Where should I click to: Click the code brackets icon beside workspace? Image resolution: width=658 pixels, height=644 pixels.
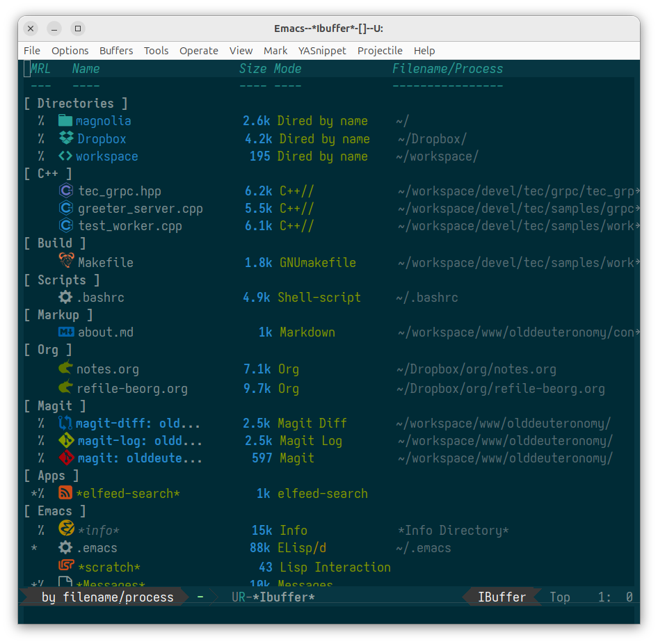tap(65, 156)
